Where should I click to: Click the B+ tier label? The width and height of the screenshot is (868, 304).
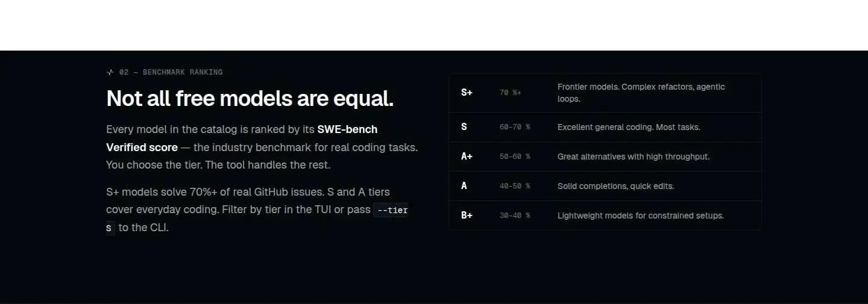click(467, 216)
